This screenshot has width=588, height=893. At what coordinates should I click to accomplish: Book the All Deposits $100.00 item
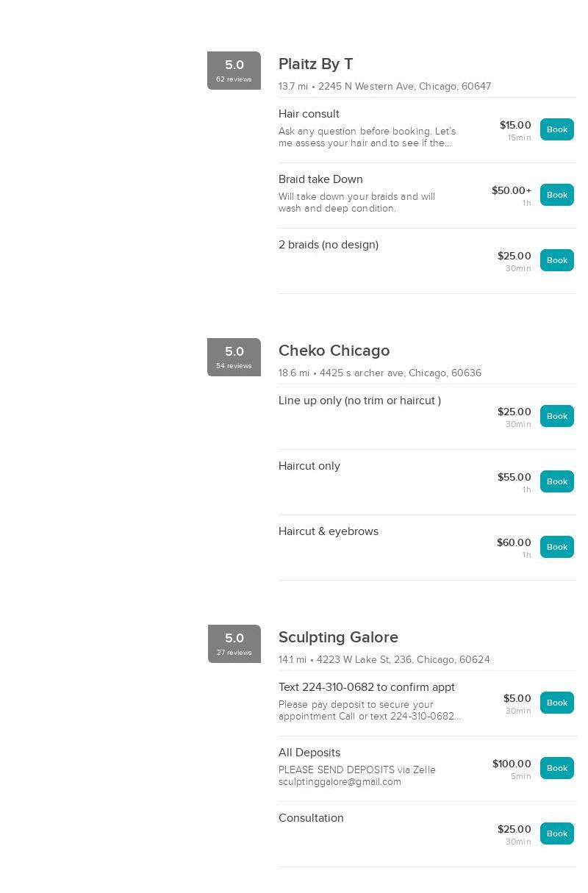pyautogui.click(x=556, y=768)
